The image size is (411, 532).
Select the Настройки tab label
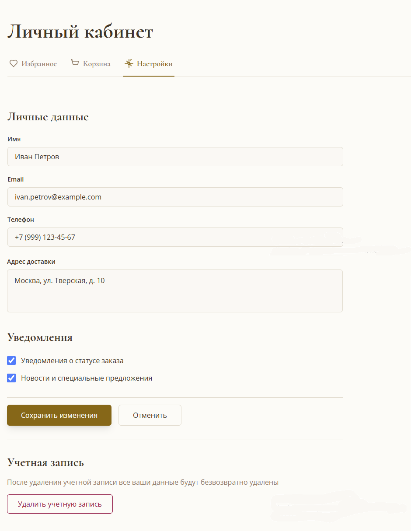coord(155,64)
